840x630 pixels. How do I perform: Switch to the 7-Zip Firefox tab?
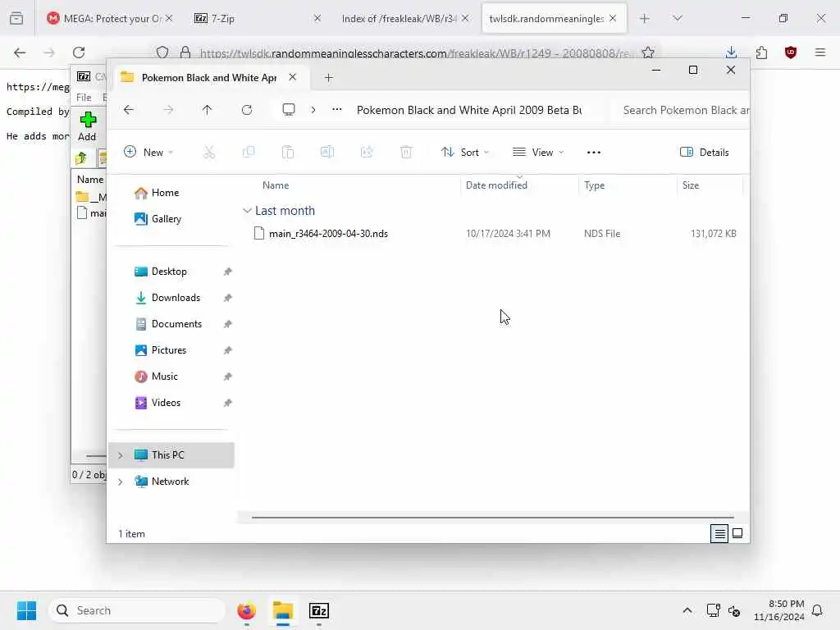pos(256,18)
